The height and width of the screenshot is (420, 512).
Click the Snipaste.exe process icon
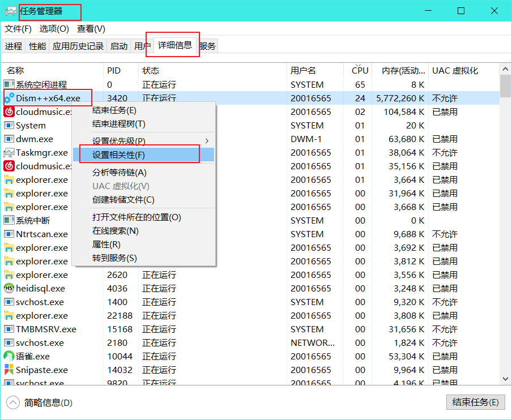[x=9, y=370]
